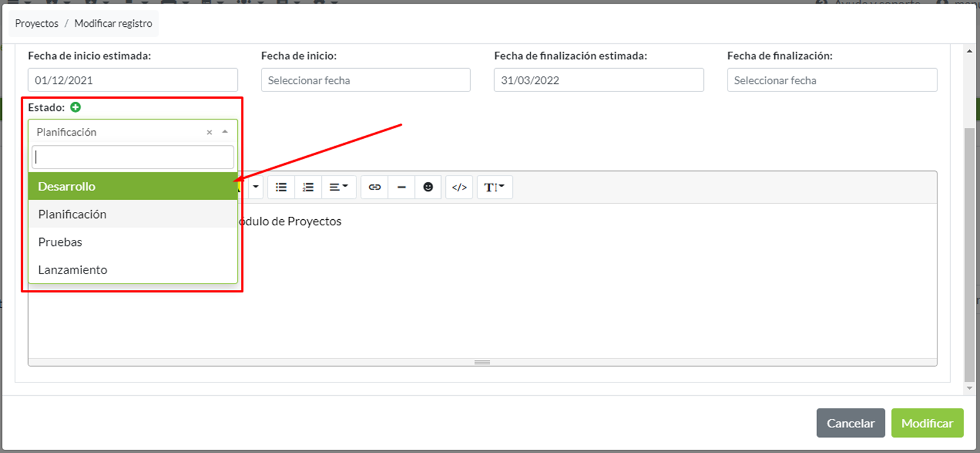Insert horizontal line in the editor
The height and width of the screenshot is (453, 980).
[x=401, y=187]
